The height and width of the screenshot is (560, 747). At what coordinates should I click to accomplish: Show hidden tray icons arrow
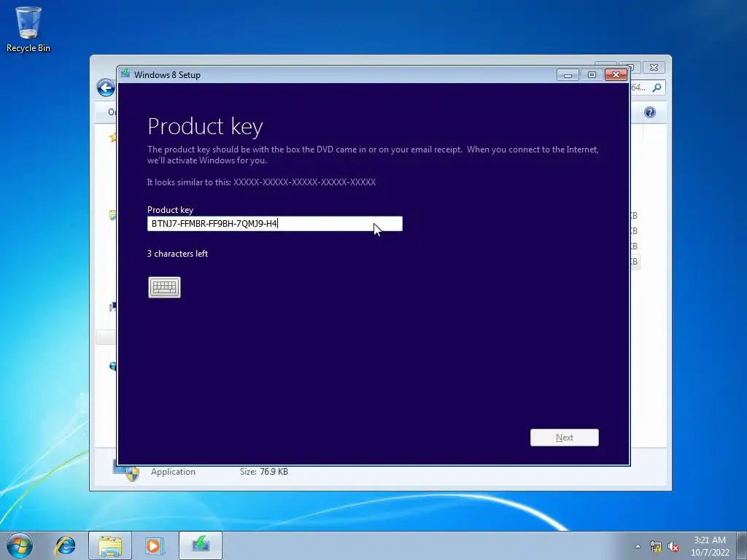[x=638, y=546]
